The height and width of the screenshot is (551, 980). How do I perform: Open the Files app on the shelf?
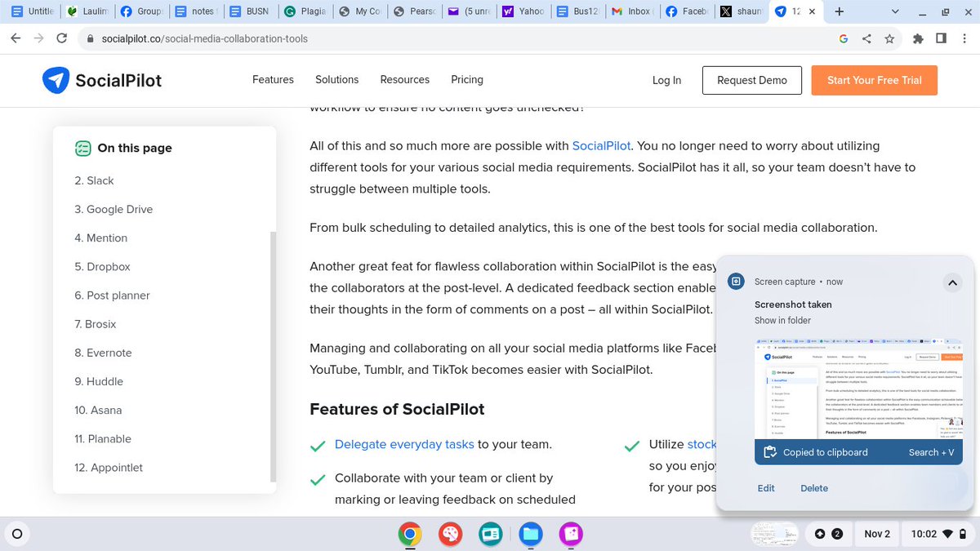tap(530, 534)
